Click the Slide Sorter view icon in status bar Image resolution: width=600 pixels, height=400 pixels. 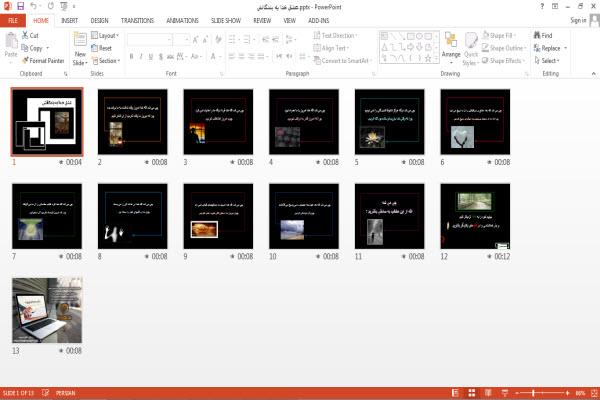(x=472, y=393)
